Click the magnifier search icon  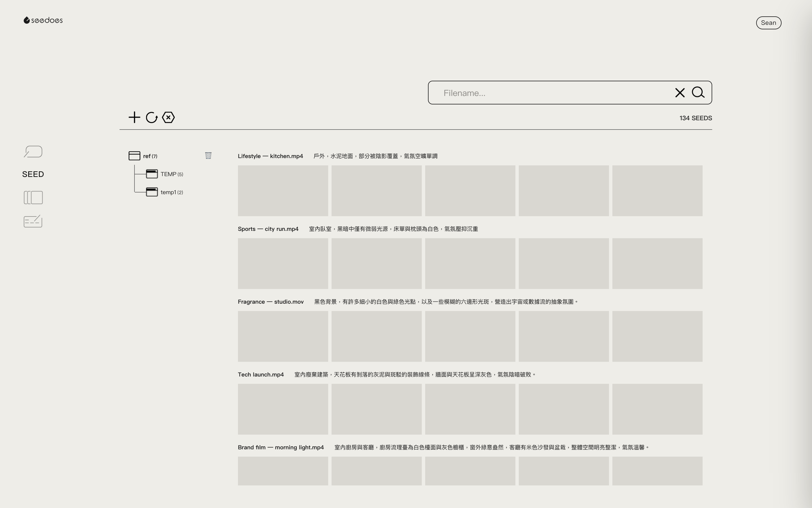(698, 92)
